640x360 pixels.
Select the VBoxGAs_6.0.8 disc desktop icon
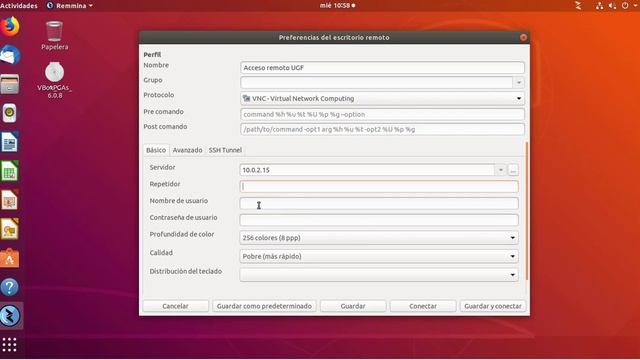(x=54, y=80)
